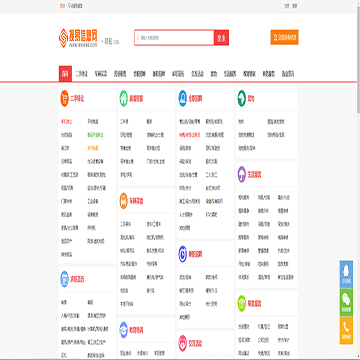360x360 pixels.
Task: Open the 车辆买卖 category heading link
Action: pyautogui.click(x=136, y=201)
